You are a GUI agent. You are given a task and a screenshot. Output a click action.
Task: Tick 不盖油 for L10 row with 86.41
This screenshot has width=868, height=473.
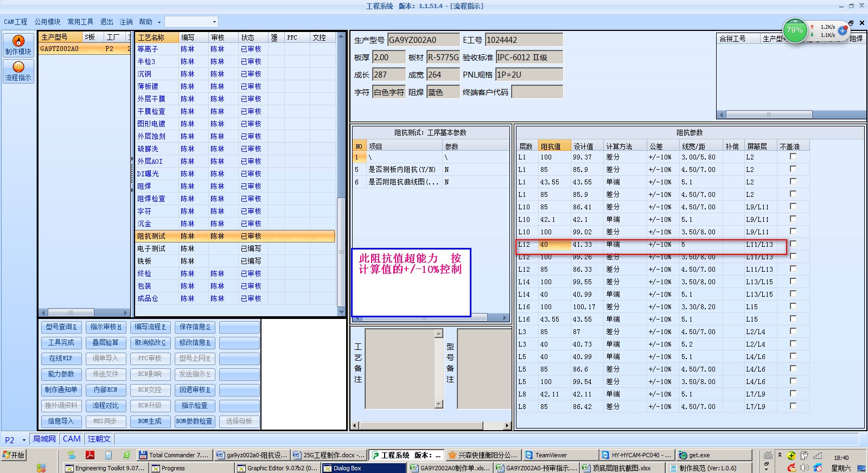(x=793, y=206)
